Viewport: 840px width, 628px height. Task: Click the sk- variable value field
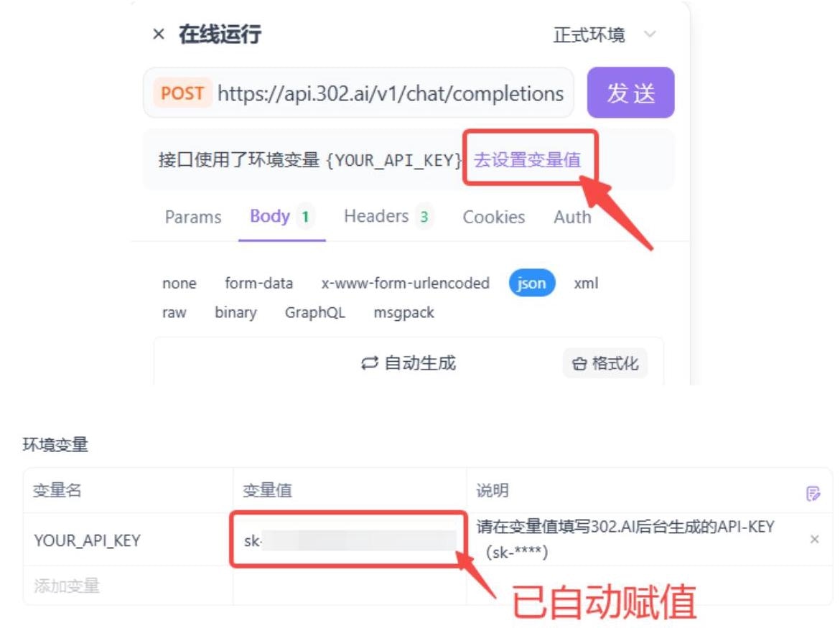(x=349, y=540)
